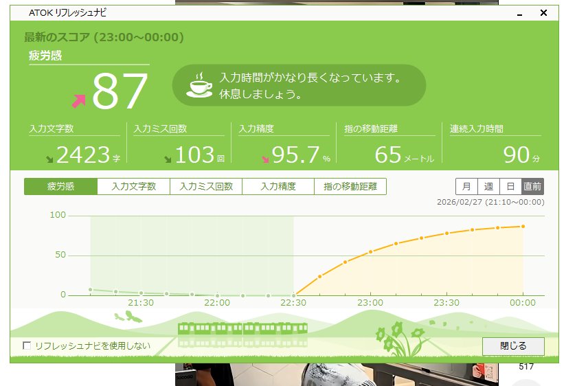
Task: Click the pink fatigue trend arrow
Action: click(x=78, y=101)
